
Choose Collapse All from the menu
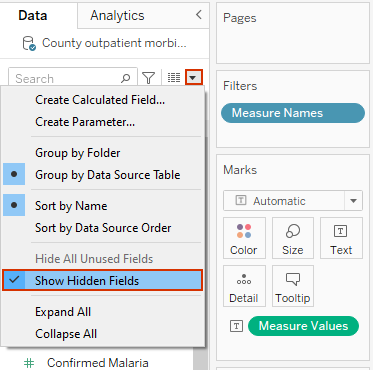point(66,334)
